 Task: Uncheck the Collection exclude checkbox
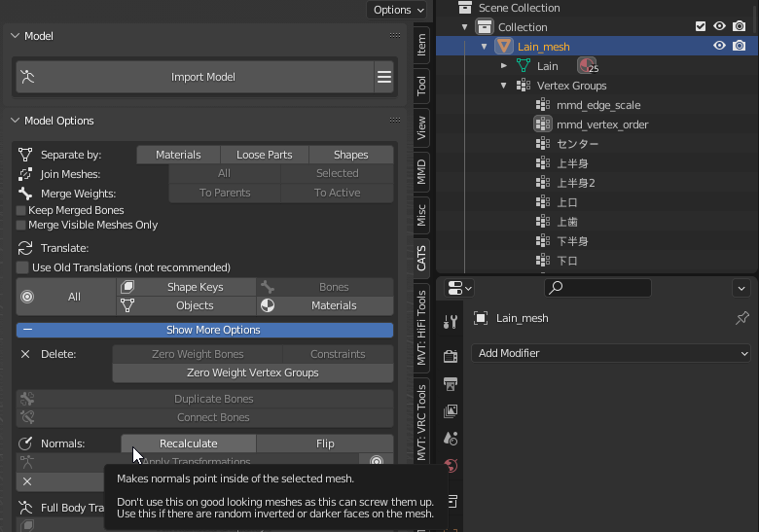click(x=701, y=26)
